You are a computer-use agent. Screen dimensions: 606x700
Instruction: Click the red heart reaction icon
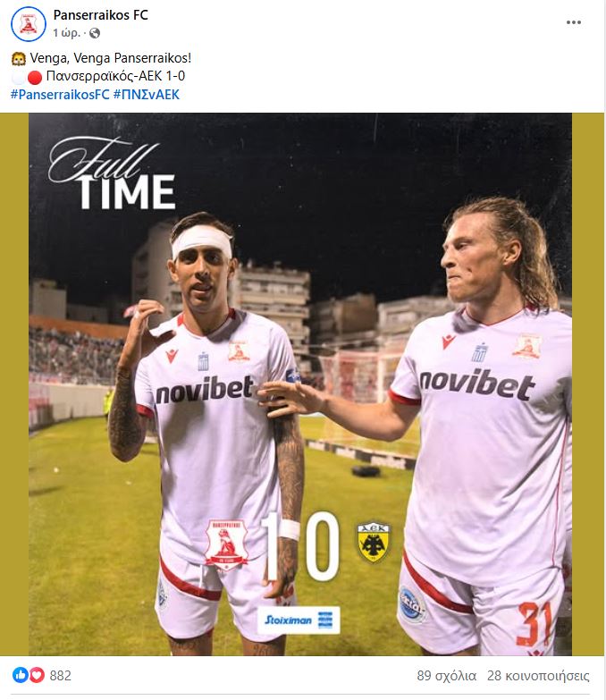pyautogui.click(x=37, y=675)
